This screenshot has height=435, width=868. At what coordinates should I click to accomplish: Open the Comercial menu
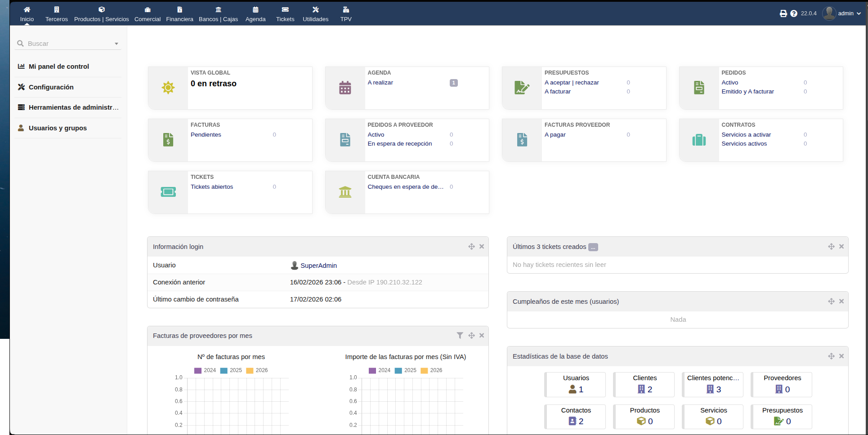pyautogui.click(x=148, y=14)
